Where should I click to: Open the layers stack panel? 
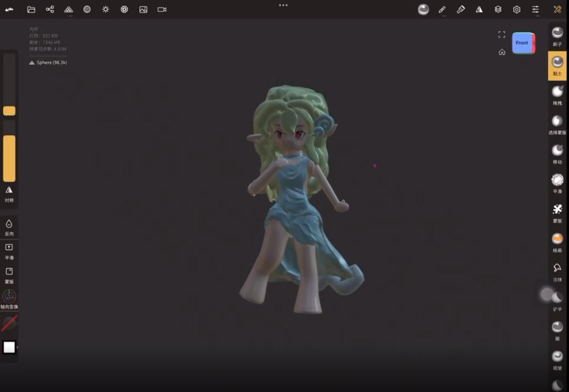click(x=498, y=9)
